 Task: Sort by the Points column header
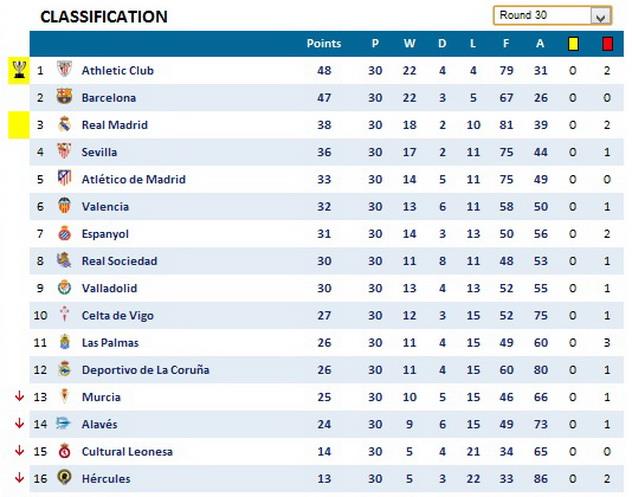tap(323, 44)
